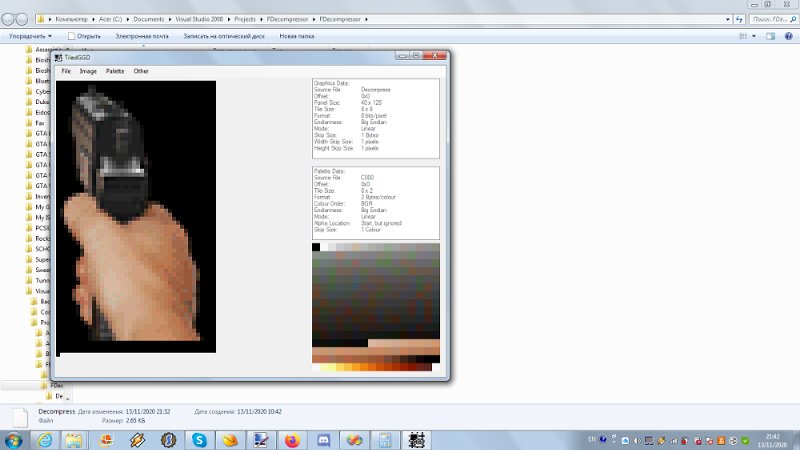This screenshot has width=800, height=450.
Task: Click Documents in the address breadcrumb
Action: coord(148,19)
